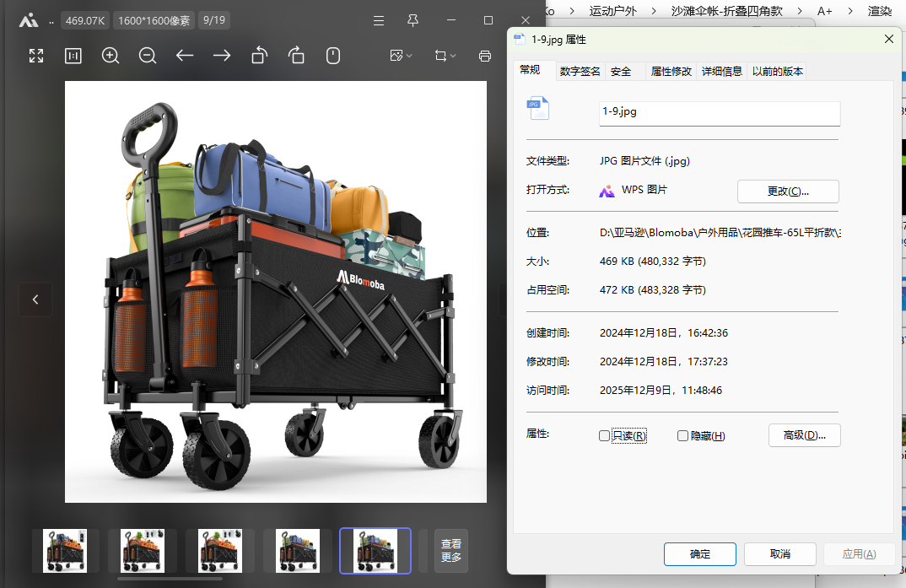This screenshot has width=906, height=588.
Task: Tick the 隐藏 hidden checkbox
Action: pyautogui.click(x=683, y=436)
